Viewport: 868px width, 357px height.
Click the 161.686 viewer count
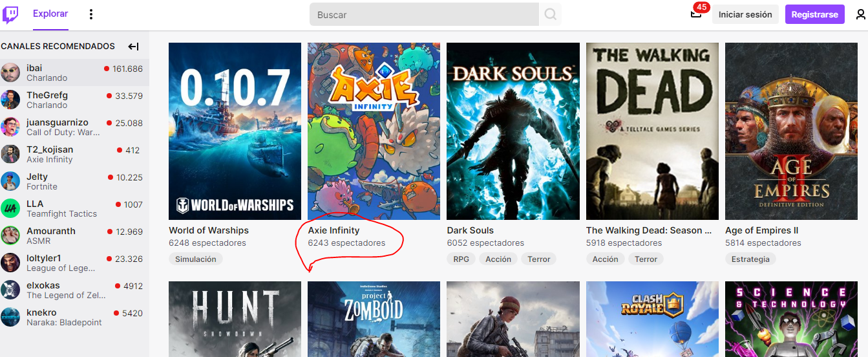[127, 69]
